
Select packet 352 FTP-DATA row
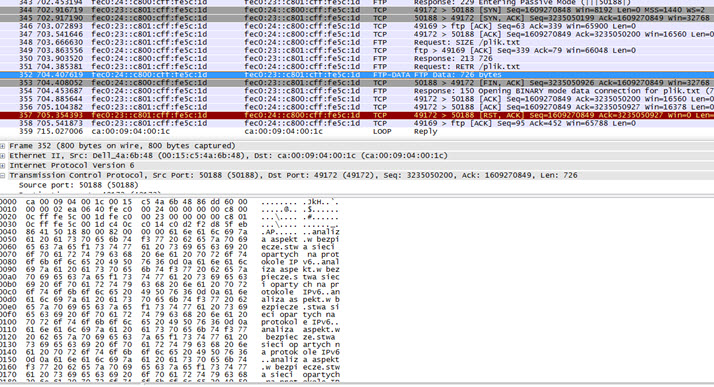(357, 75)
